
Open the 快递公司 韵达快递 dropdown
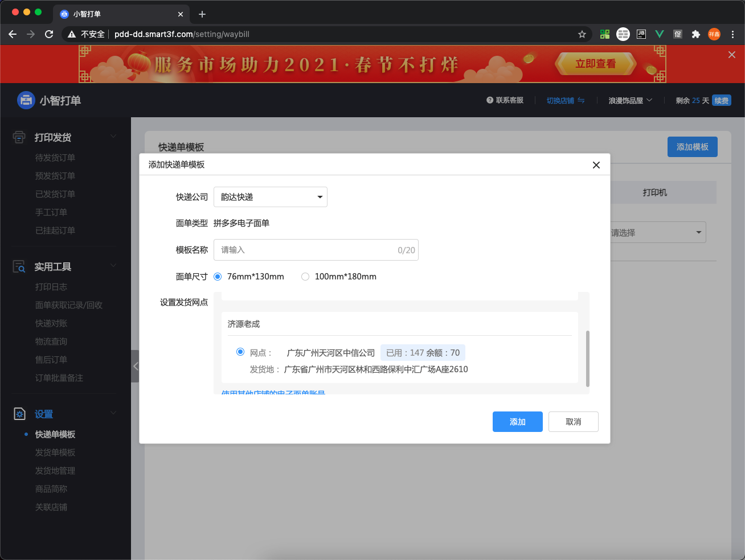tap(271, 197)
